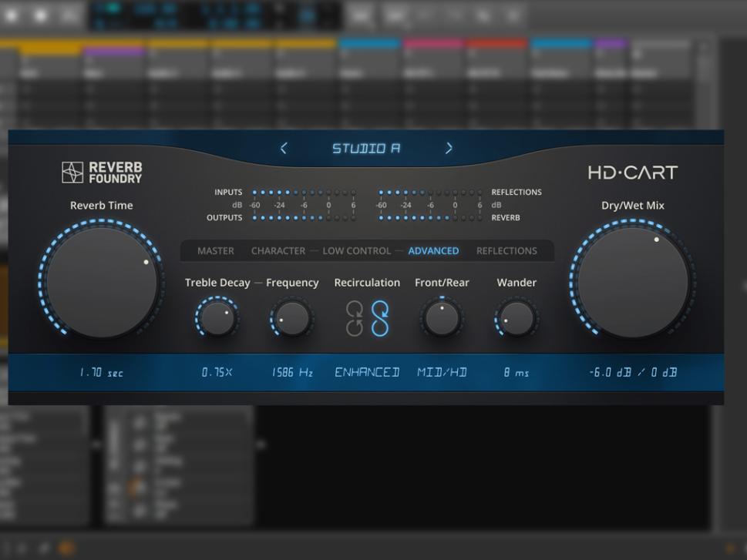
Task: Go to the REFLECTIONS tab
Action: (506, 251)
